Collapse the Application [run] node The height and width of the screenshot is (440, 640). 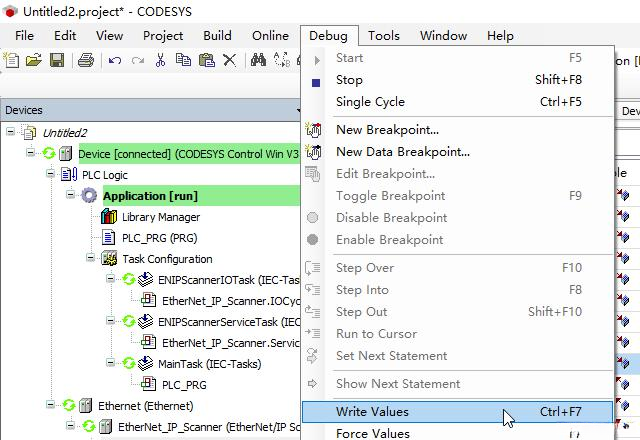pyautogui.click(x=70, y=194)
